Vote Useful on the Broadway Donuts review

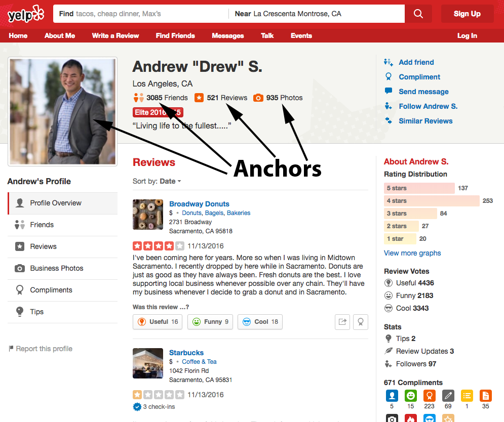point(158,322)
